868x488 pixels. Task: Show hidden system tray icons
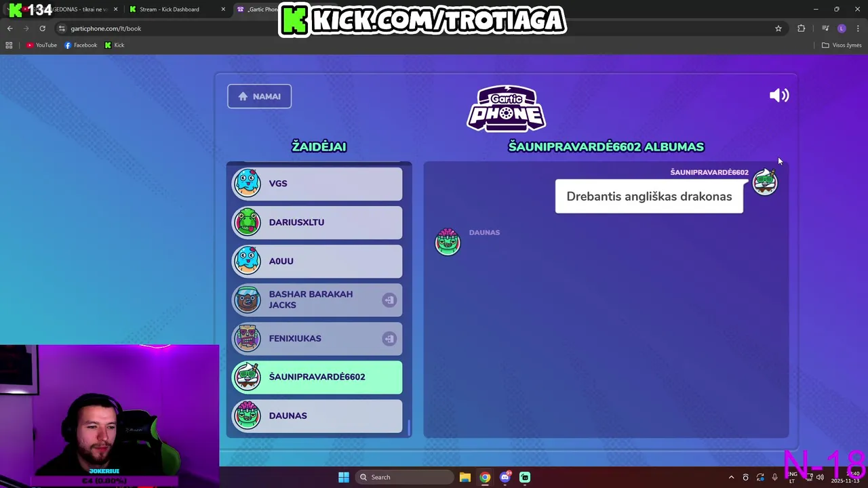(731, 477)
